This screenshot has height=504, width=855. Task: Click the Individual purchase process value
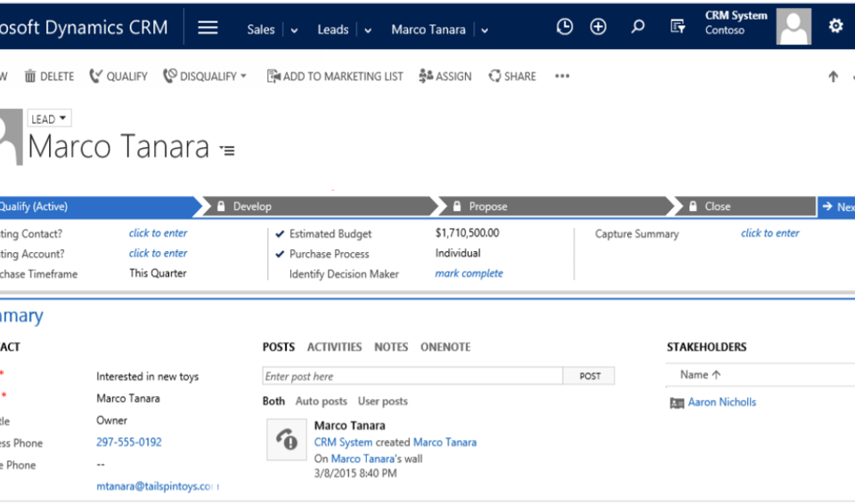click(458, 253)
